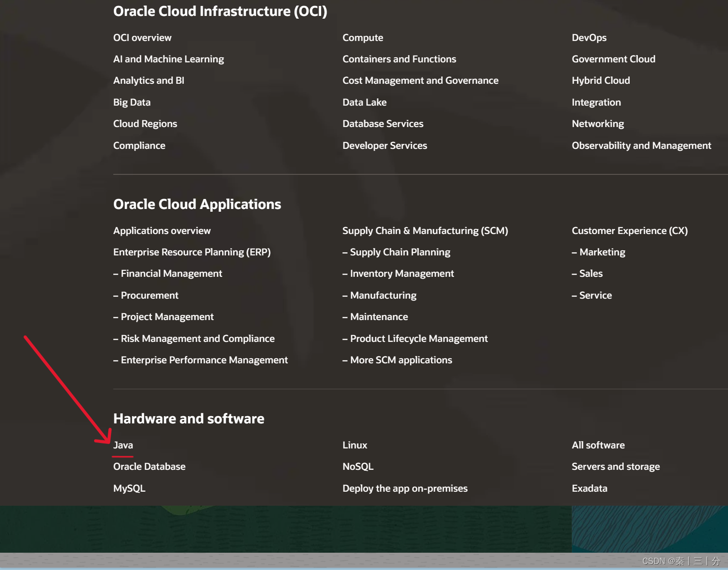Click the DevOps link

(x=589, y=38)
